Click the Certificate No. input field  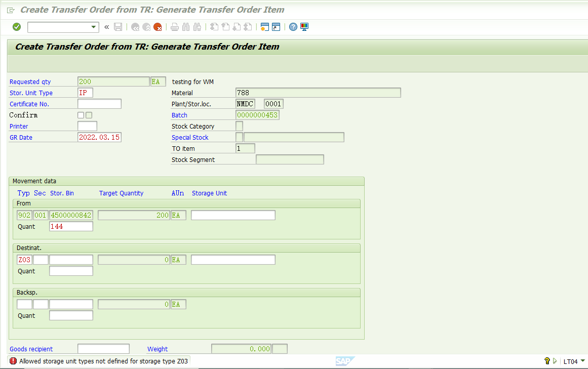[99, 103]
